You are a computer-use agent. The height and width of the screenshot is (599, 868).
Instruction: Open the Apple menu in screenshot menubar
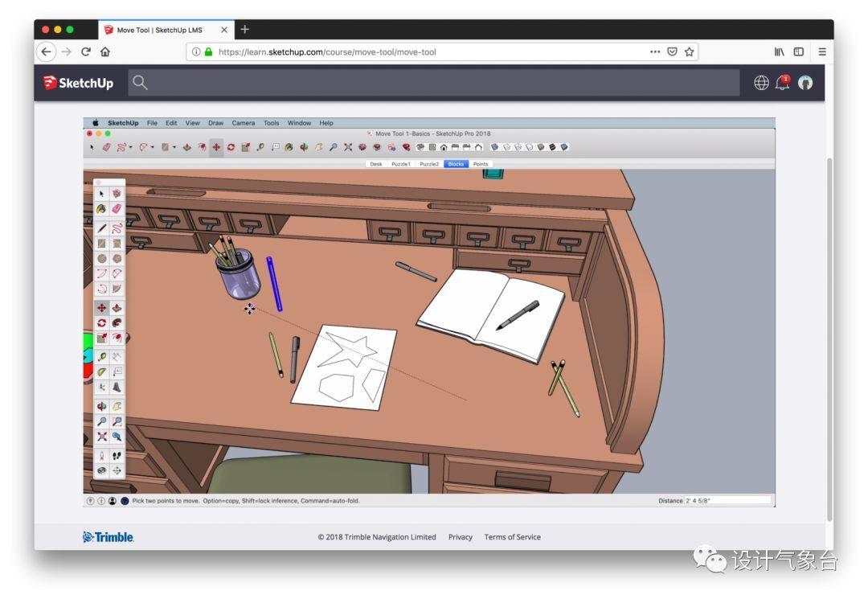[x=95, y=123]
